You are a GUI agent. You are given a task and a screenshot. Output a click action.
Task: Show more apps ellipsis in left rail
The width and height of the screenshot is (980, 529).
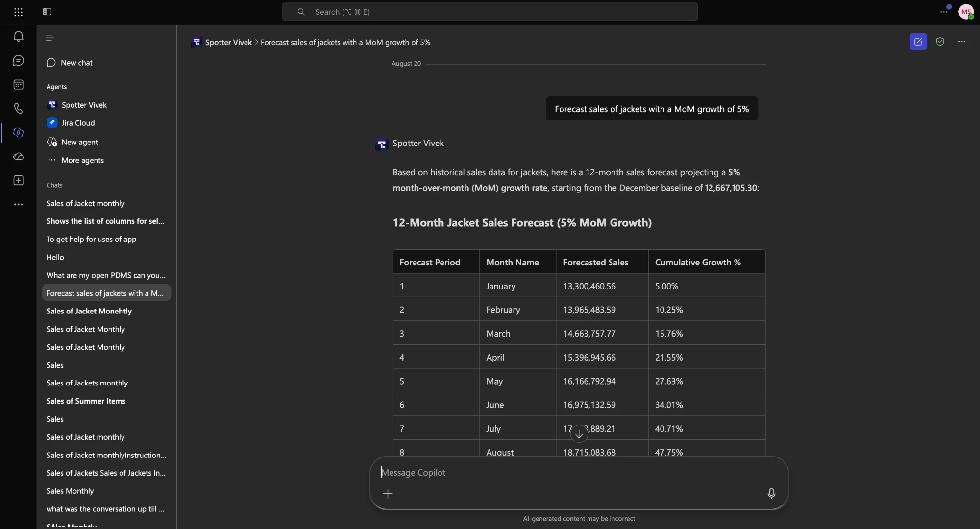point(18,204)
